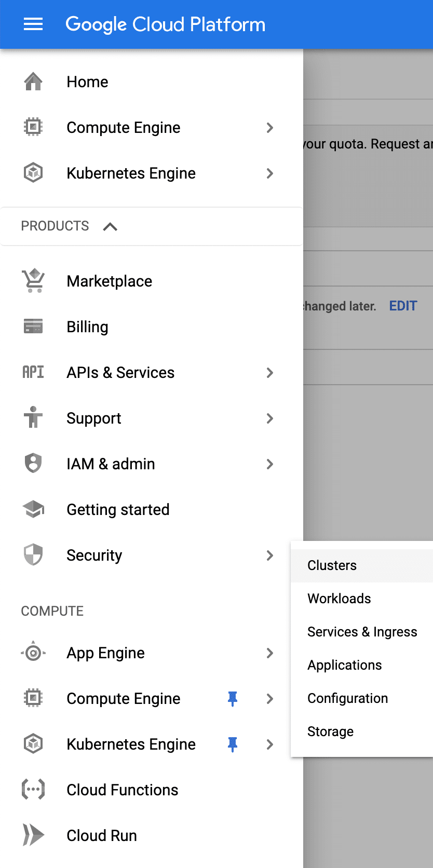The width and height of the screenshot is (433, 868).
Task: Click the Getting started graduation cap icon
Action: (x=33, y=509)
